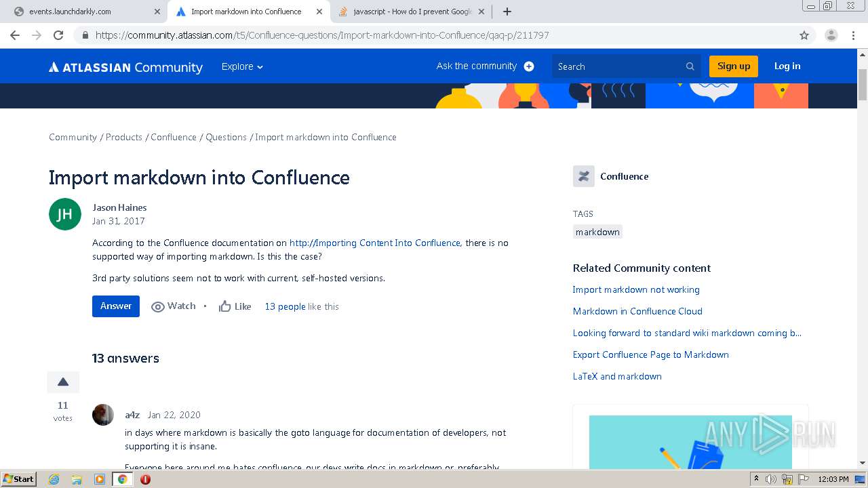The image size is (868, 488).
Task: Click the Chrome taskbar icon
Action: point(123,479)
